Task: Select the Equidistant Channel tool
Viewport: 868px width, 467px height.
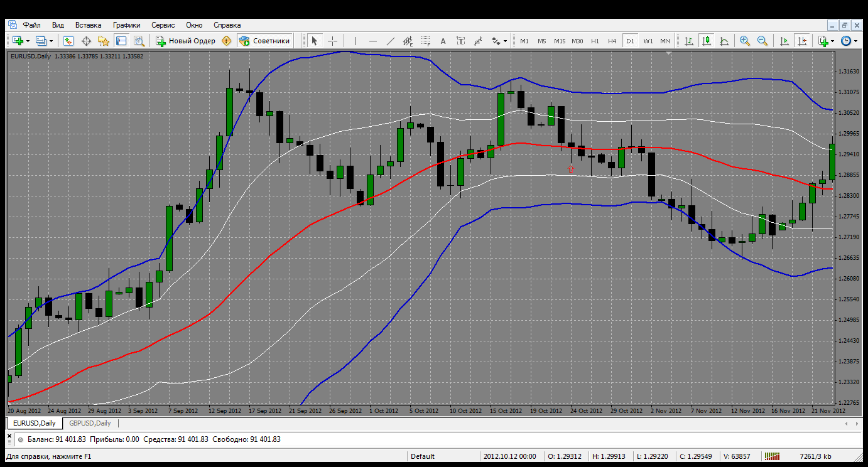Action: pyautogui.click(x=408, y=41)
